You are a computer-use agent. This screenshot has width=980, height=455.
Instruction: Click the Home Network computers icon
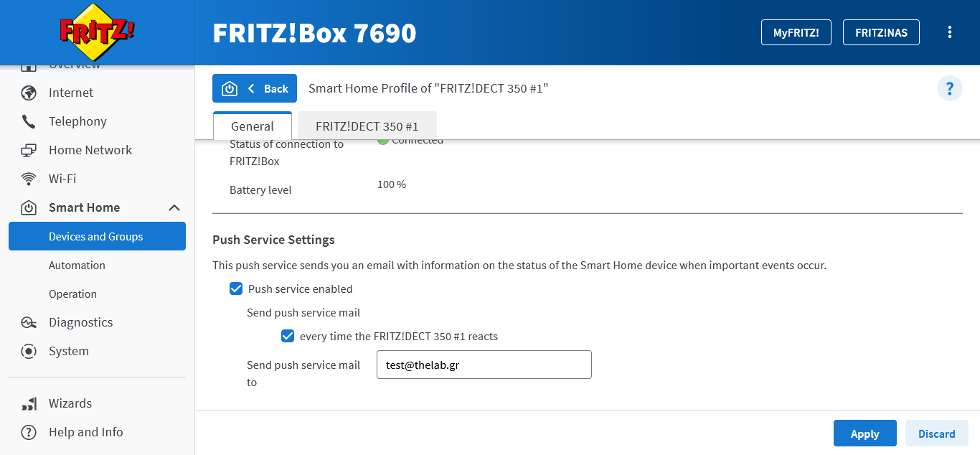(29, 150)
